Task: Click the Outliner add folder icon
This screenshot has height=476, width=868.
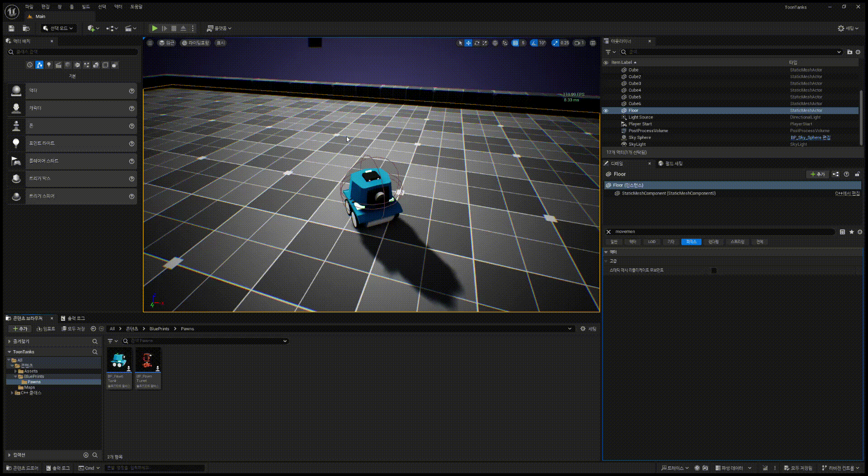Action: pyautogui.click(x=849, y=52)
